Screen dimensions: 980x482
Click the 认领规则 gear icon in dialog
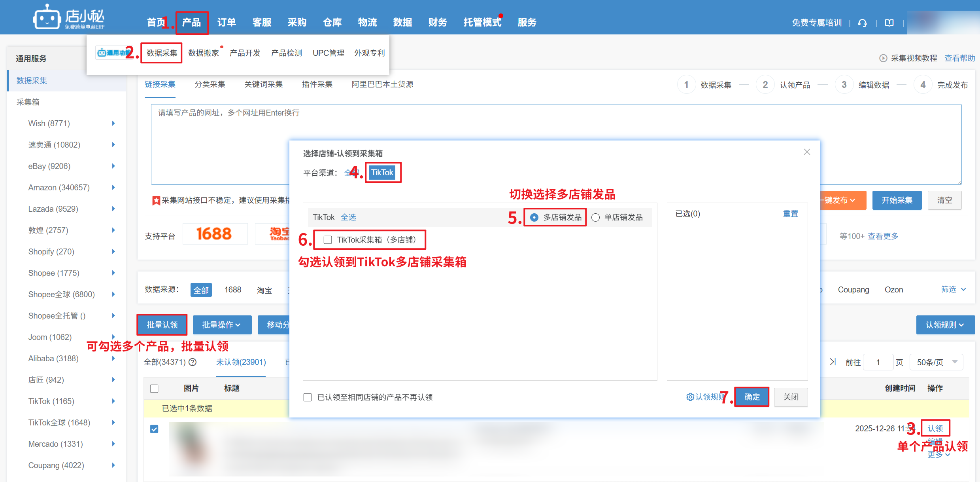tap(690, 397)
